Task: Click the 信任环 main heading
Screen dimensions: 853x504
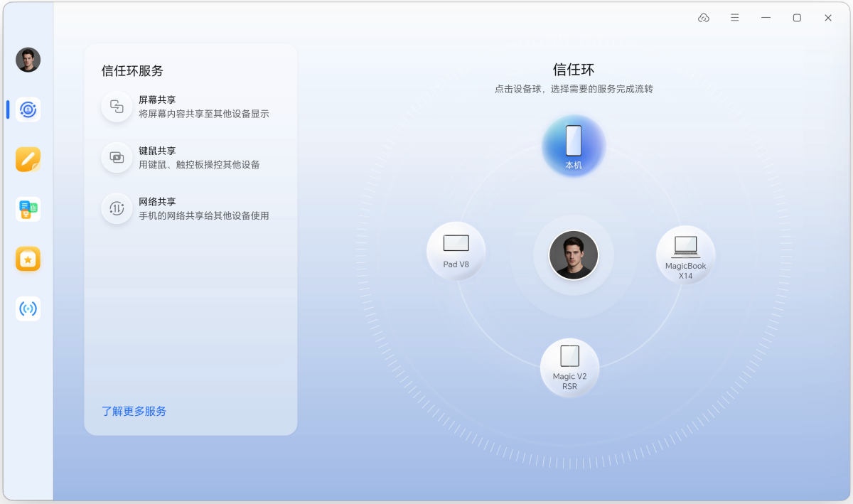Action: [574, 70]
